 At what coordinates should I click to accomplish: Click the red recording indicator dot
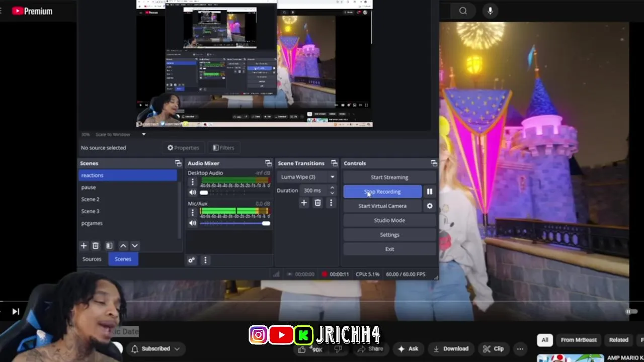[325, 274]
